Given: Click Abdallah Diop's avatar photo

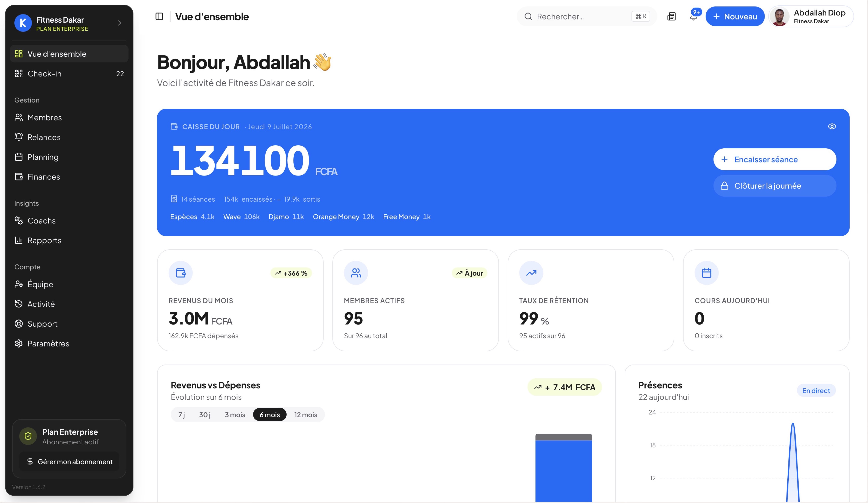Looking at the screenshot, I should (780, 17).
